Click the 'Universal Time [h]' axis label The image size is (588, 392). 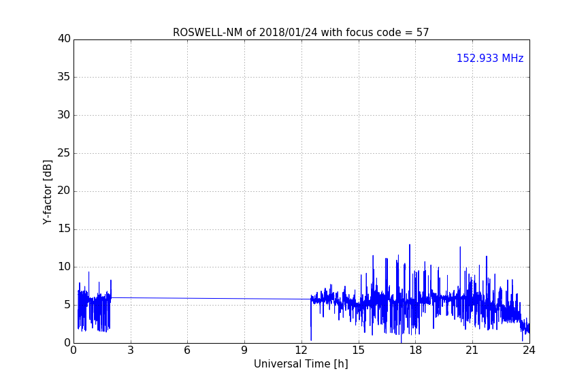coord(301,364)
